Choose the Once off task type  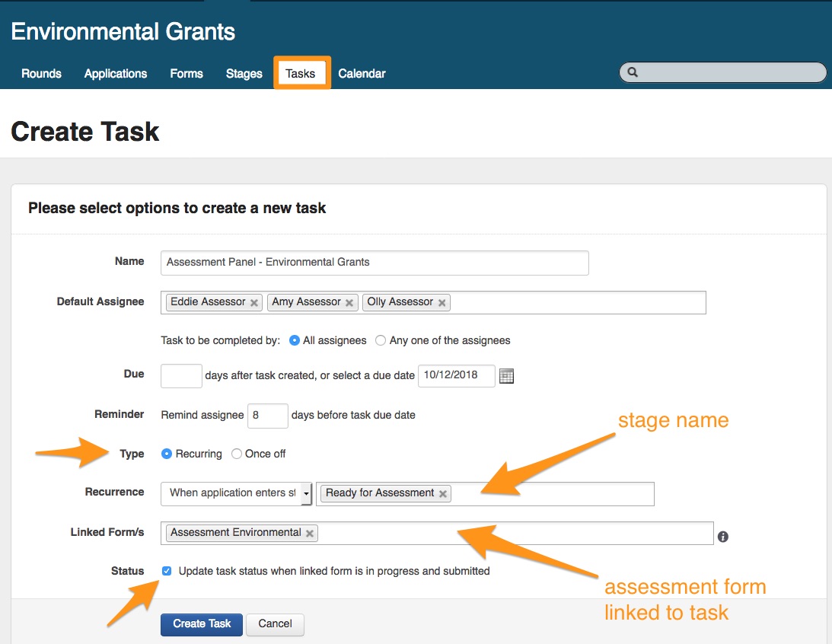(x=237, y=454)
